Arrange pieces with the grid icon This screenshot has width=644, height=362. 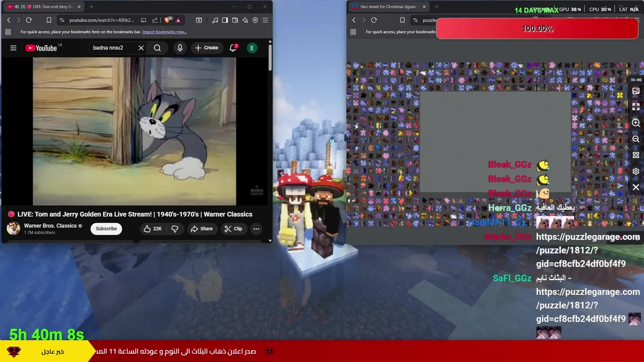[636, 155]
